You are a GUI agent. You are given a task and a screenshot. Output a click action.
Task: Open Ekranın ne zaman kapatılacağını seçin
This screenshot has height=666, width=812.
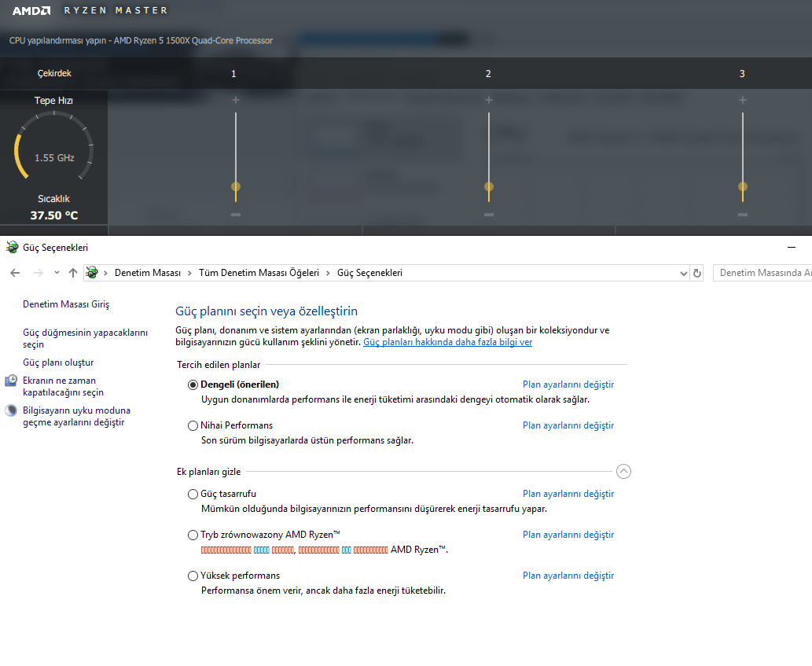click(63, 386)
